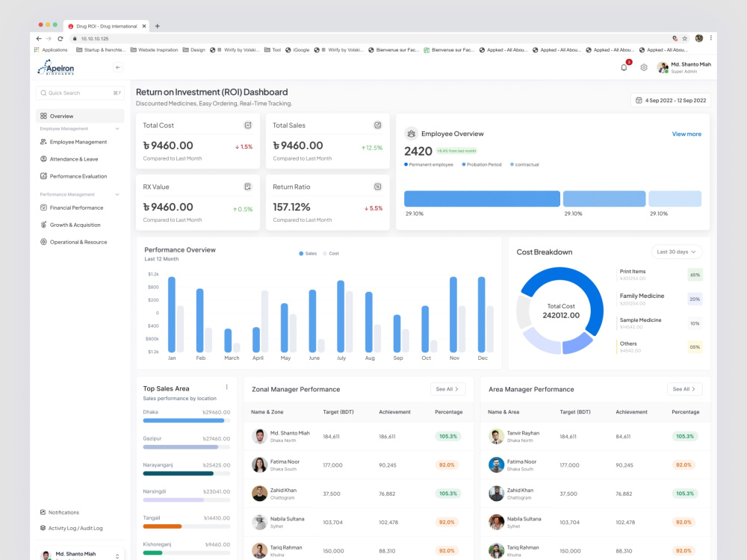Click the Quick Search input field
Viewport: 747px width, 560px height.
pyautogui.click(x=80, y=93)
